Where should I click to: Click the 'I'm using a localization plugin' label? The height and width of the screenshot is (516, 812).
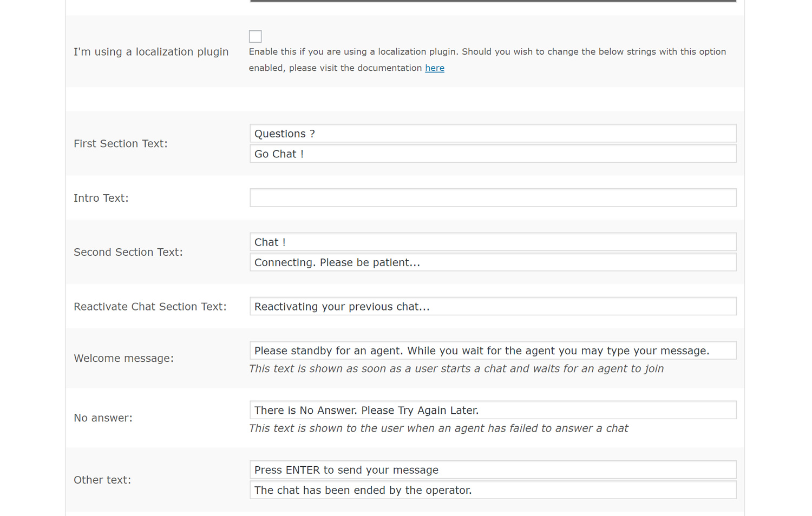click(151, 52)
